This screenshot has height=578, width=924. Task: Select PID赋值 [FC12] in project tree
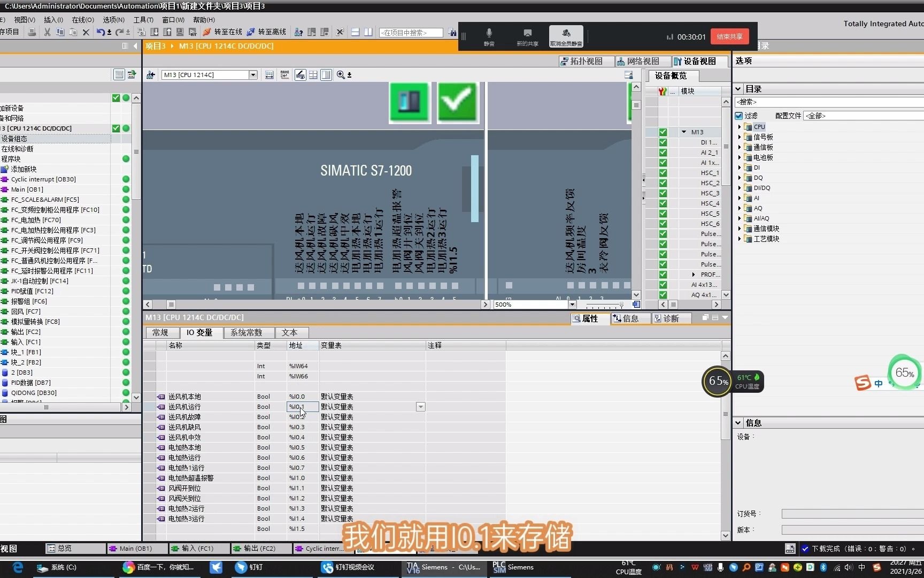(32, 291)
